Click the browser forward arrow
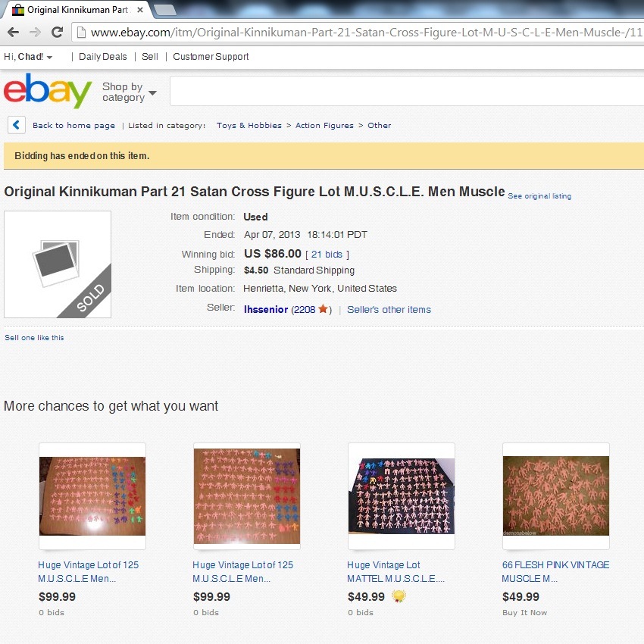This screenshot has height=644, width=644. coord(36,32)
